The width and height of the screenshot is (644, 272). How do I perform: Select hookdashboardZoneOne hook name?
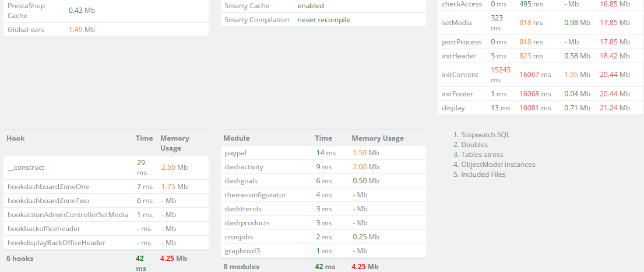[48, 186]
